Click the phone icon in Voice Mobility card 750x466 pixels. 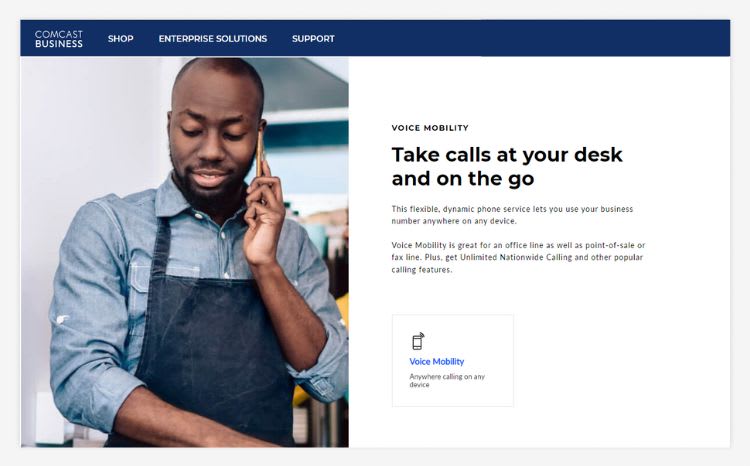[x=418, y=341]
